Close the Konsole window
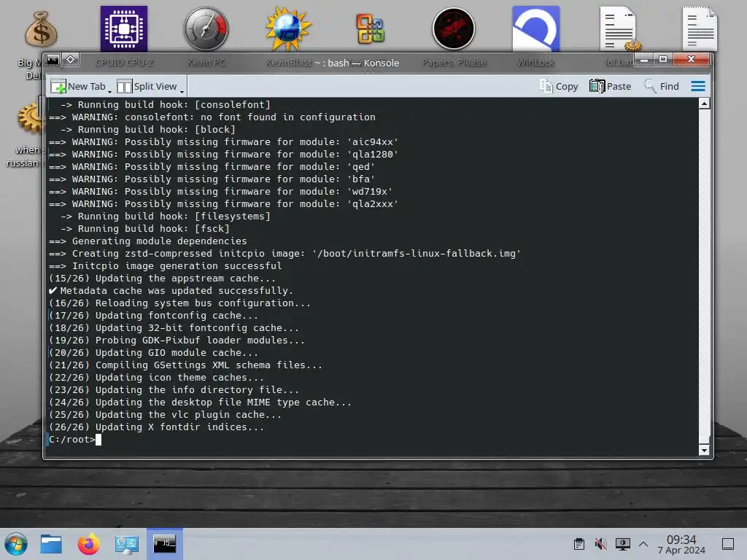Image resolution: width=747 pixels, height=560 pixels. point(692,60)
